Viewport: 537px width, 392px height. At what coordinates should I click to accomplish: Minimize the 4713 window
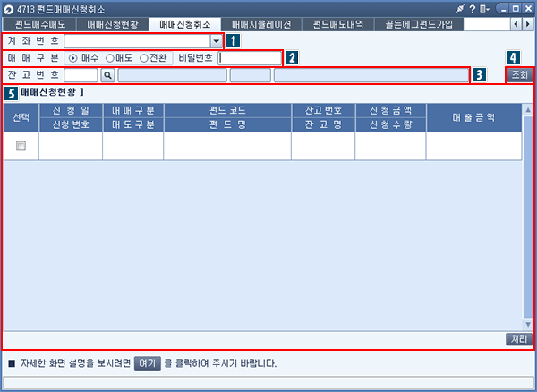pyautogui.click(x=503, y=9)
